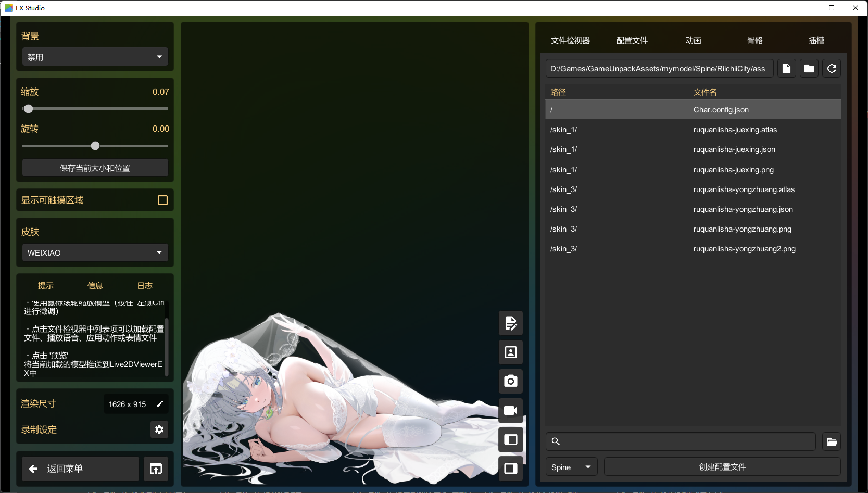Click the 缩放 slider handle
This screenshot has height=493, width=868.
point(28,109)
